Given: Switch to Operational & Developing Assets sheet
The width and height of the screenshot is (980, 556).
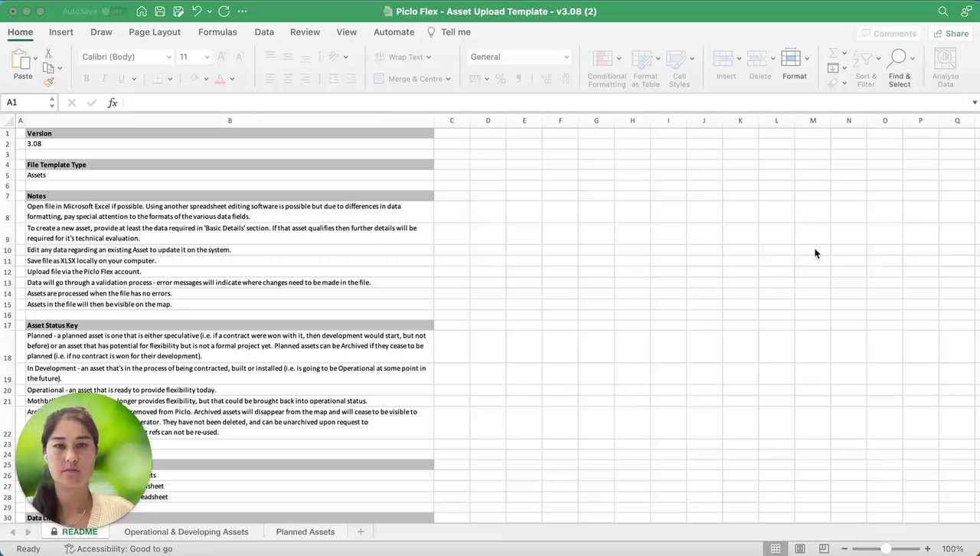Looking at the screenshot, I should (186, 531).
